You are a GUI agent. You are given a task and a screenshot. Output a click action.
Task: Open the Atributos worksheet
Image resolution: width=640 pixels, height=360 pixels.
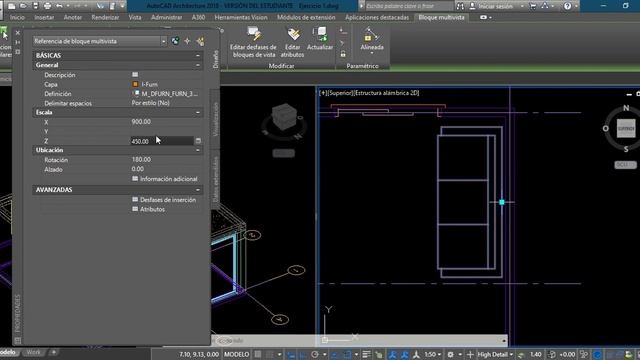click(135, 209)
